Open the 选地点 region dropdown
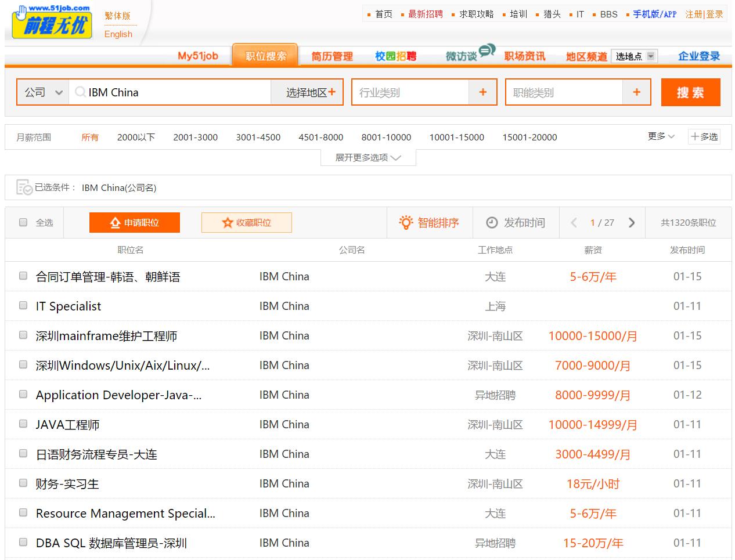The width and height of the screenshot is (735, 560). coord(634,56)
